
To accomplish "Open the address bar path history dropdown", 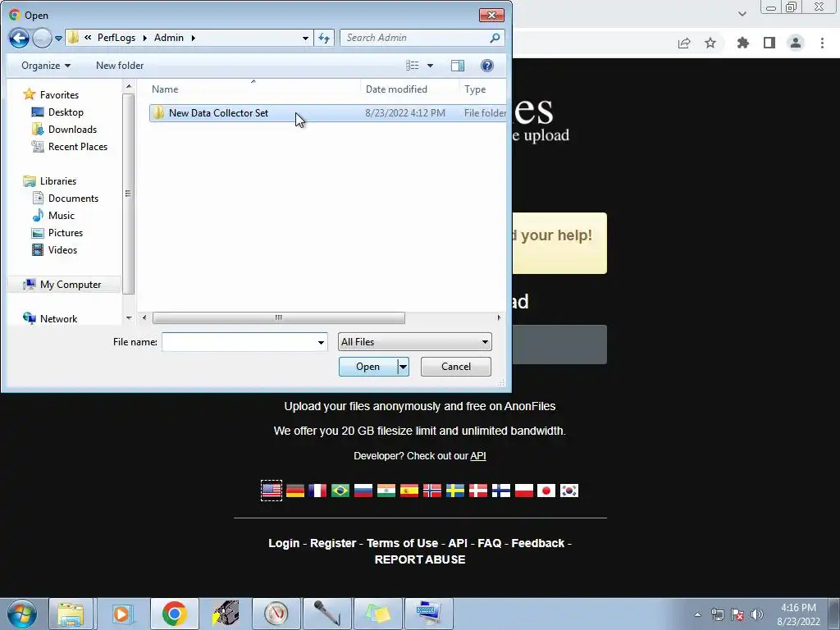I will [305, 38].
